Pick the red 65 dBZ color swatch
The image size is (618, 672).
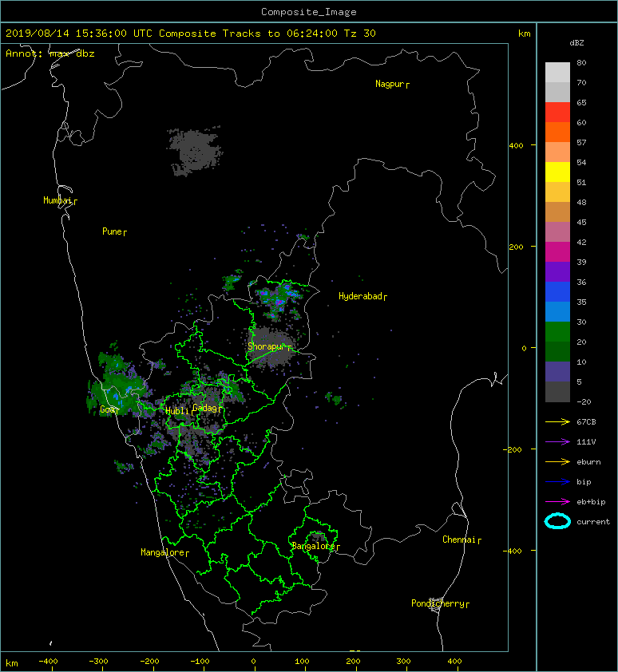557,112
